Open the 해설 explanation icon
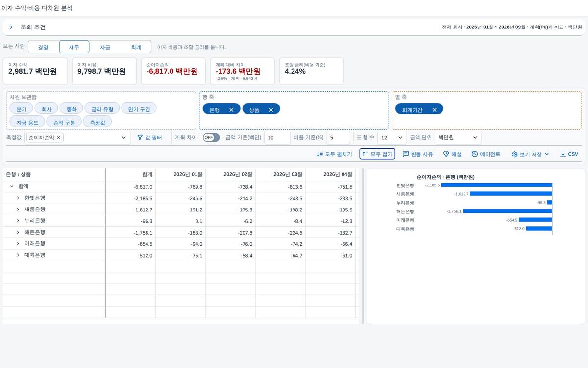Screen dimensions: 588x368 (446, 154)
